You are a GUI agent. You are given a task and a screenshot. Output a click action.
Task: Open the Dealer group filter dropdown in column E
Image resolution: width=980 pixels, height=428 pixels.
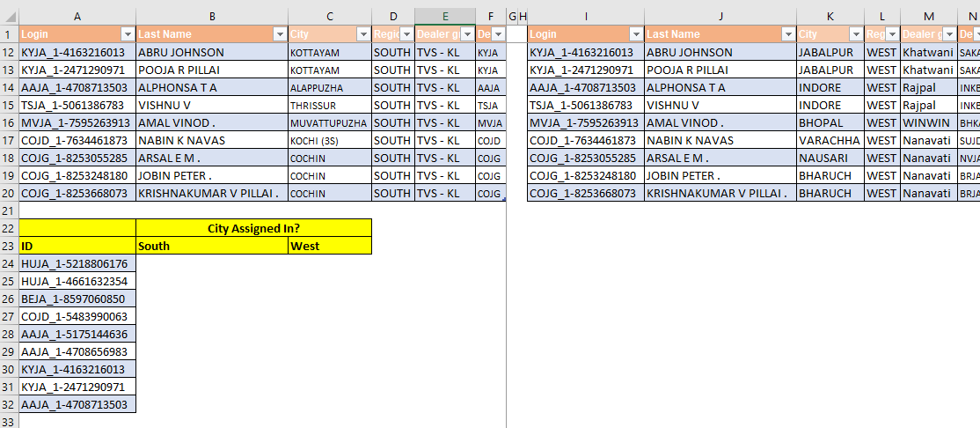coord(467,34)
